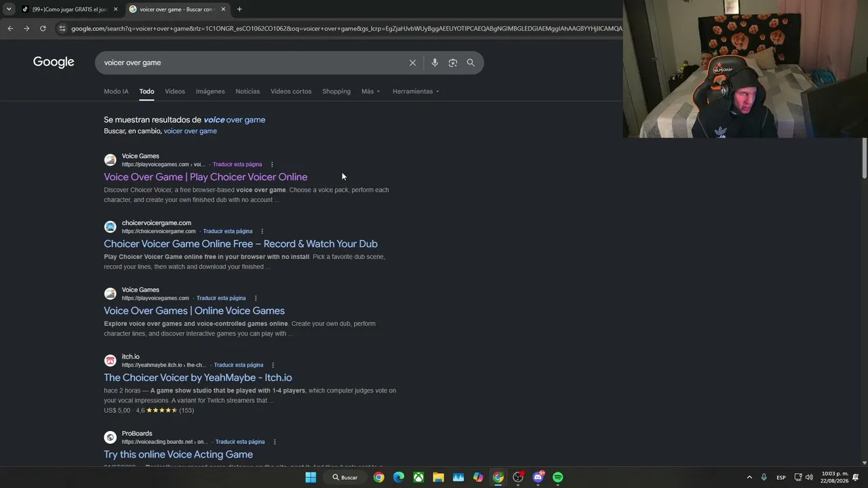Translate the playvoicegames.com Choicer Voicer result
The height and width of the screenshot is (488, 868).
[237, 165]
